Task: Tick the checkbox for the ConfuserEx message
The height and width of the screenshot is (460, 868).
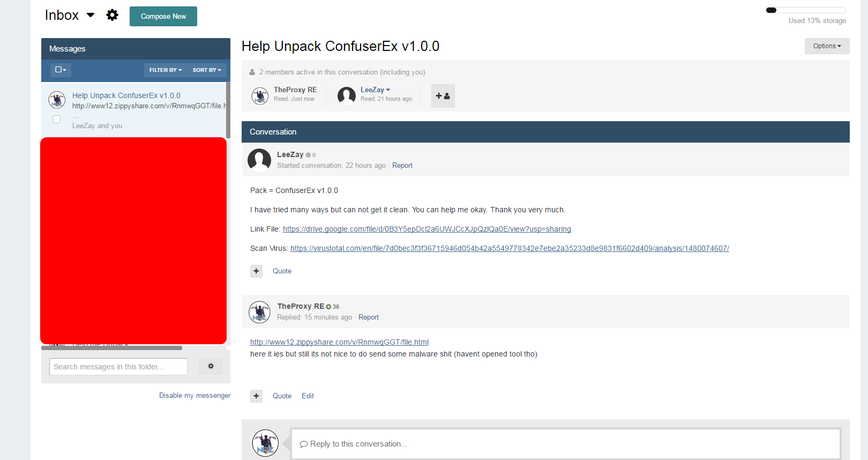Action: pos(56,119)
